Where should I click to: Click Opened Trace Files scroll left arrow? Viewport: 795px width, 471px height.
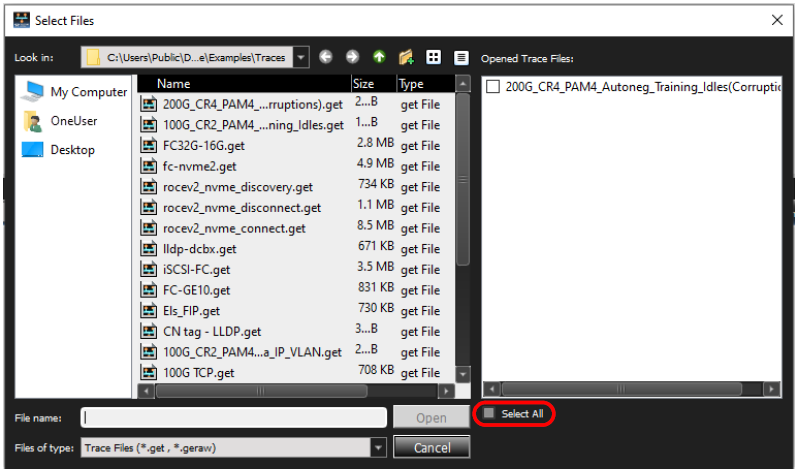[491, 389]
